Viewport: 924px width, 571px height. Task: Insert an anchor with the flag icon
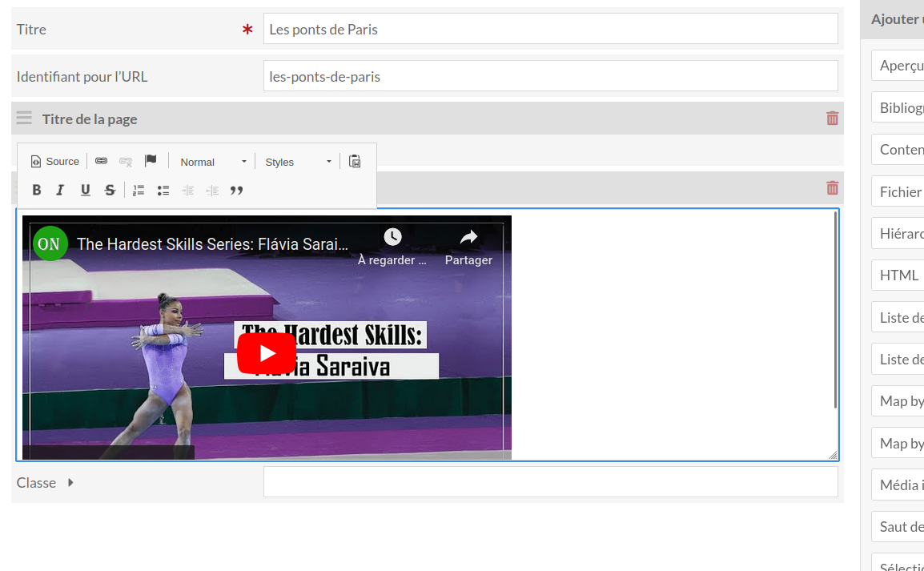[x=151, y=161]
